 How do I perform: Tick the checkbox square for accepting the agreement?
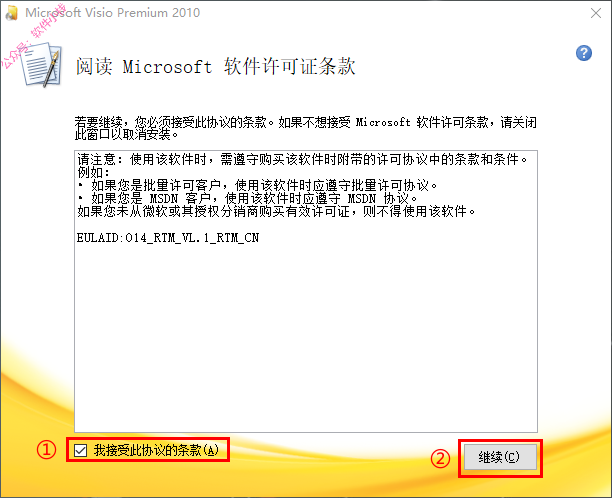click(x=80, y=450)
